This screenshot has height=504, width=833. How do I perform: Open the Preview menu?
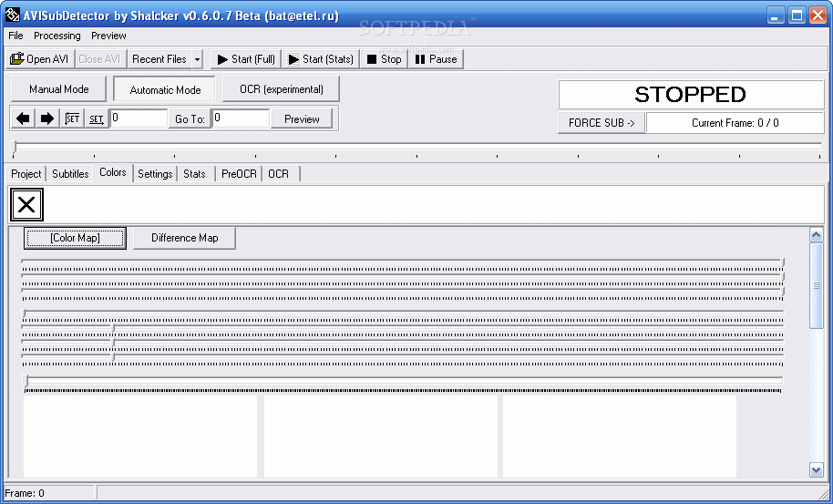tap(108, 36)
